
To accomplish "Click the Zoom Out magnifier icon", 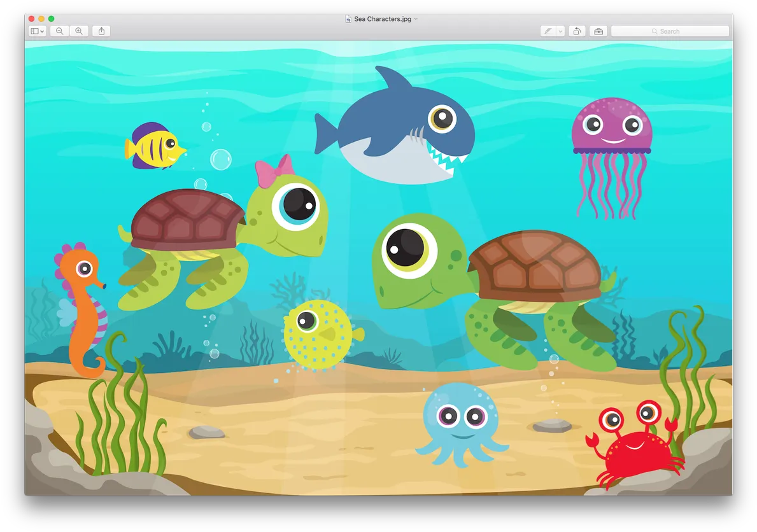I will 59,31.
